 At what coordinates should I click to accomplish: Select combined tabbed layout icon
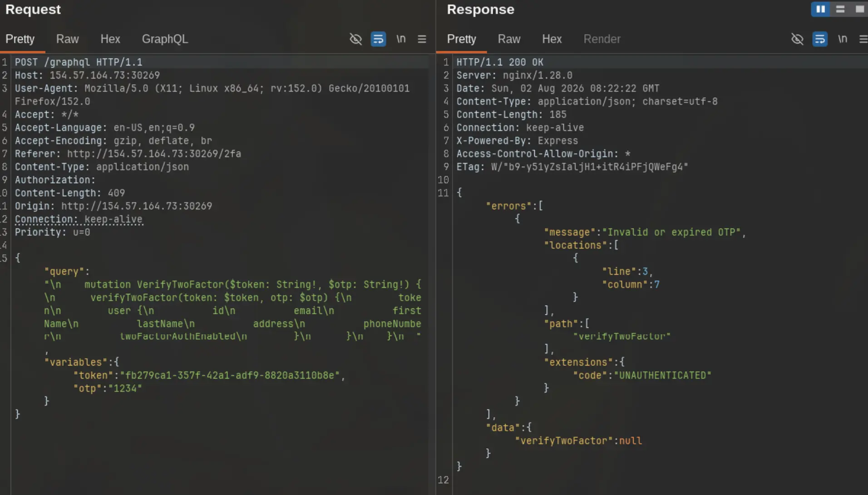point(859,9)
